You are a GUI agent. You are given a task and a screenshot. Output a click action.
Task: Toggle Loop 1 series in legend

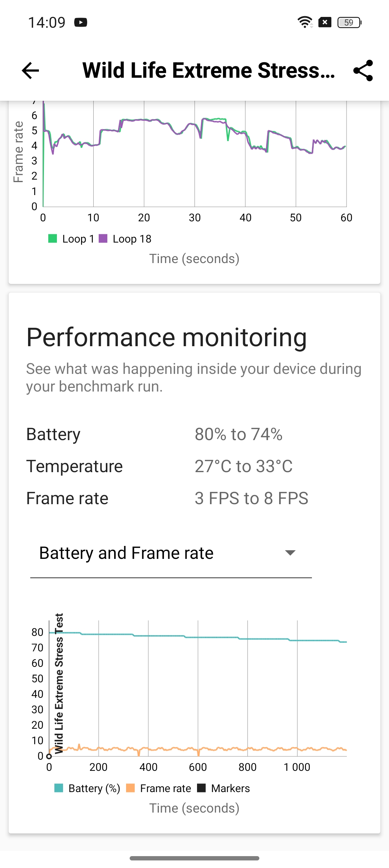click(71, 239)
